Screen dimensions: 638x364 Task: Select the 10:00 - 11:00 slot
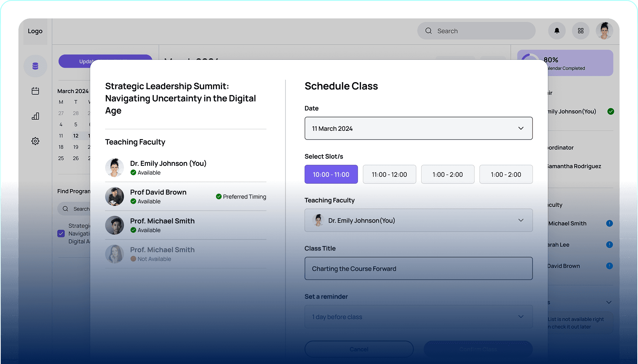point(331,174)
